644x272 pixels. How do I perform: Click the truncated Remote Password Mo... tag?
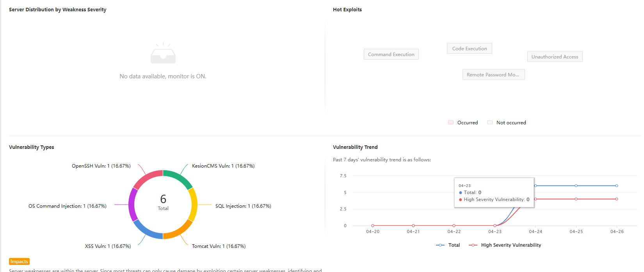pyautogui.click(x=493, y=75)
